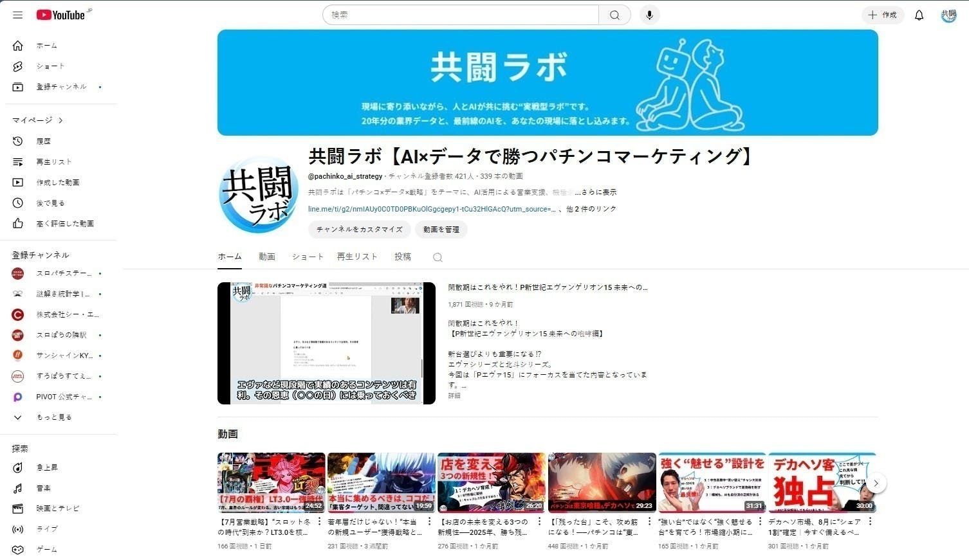Start a voice search with the microphone icon
Image resolution: width=969 pixels, height=560 pixels.
(649, 14)
